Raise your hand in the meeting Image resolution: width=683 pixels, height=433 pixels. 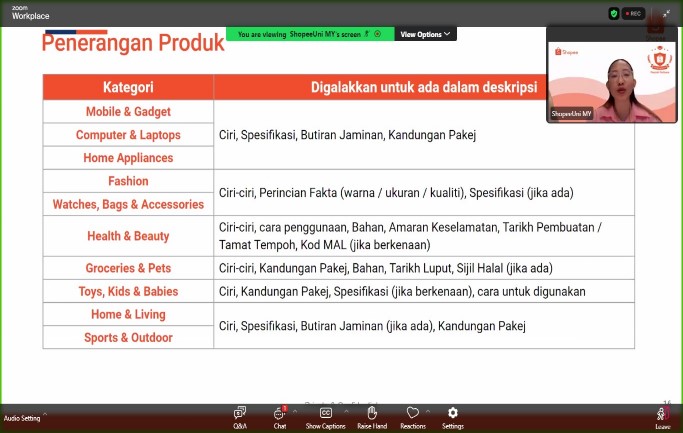372,416
